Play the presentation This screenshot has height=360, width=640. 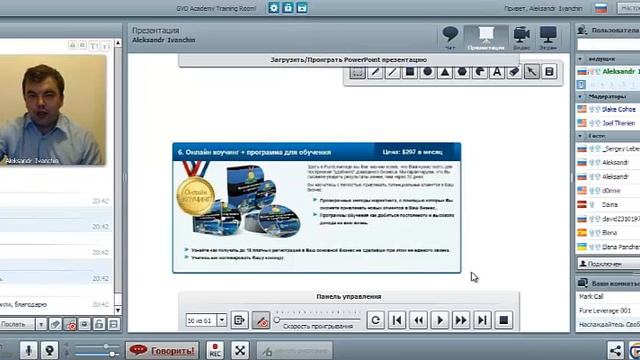(440, 320)
